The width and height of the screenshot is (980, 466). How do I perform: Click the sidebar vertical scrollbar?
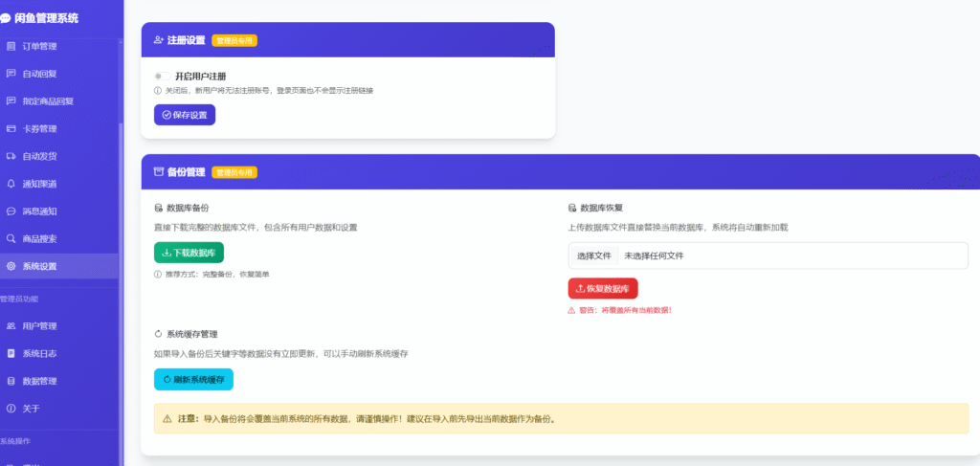(x=121, y=294)
